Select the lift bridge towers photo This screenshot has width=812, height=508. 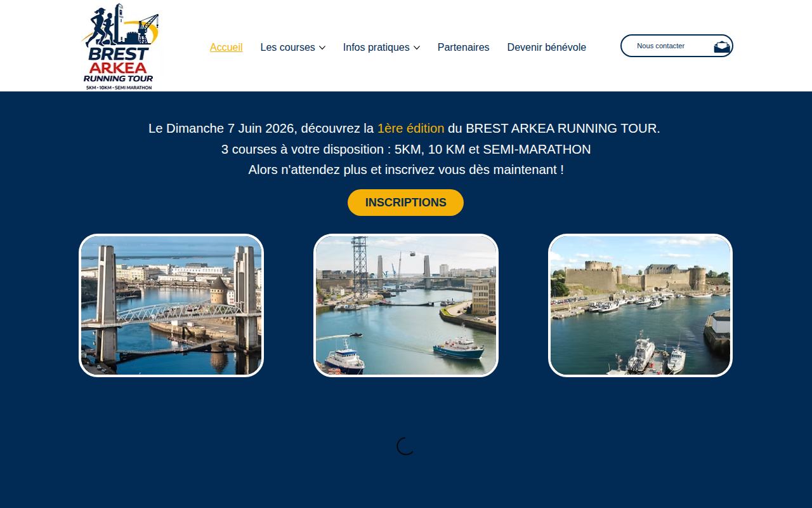coord(171,305)
